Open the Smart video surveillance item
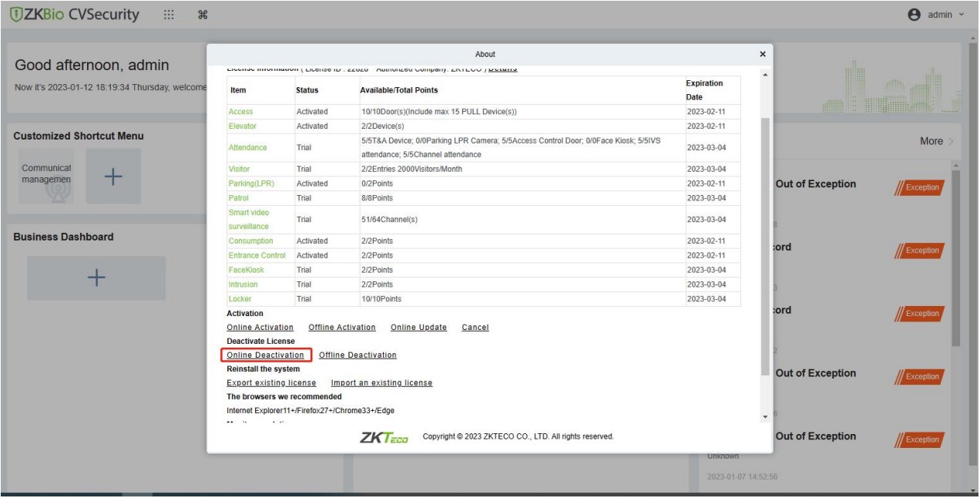This screenshot has height=498, width=980. click(x=248, y=219)
